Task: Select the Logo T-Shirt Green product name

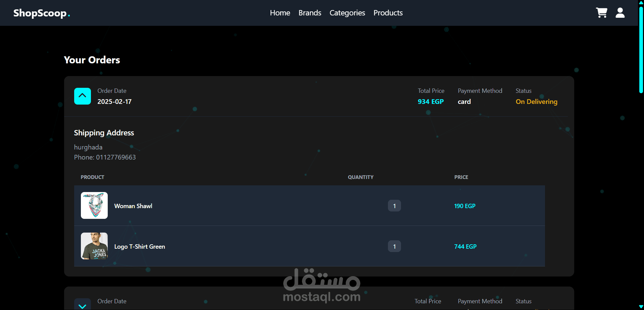Action: click(x=140, y=247)
